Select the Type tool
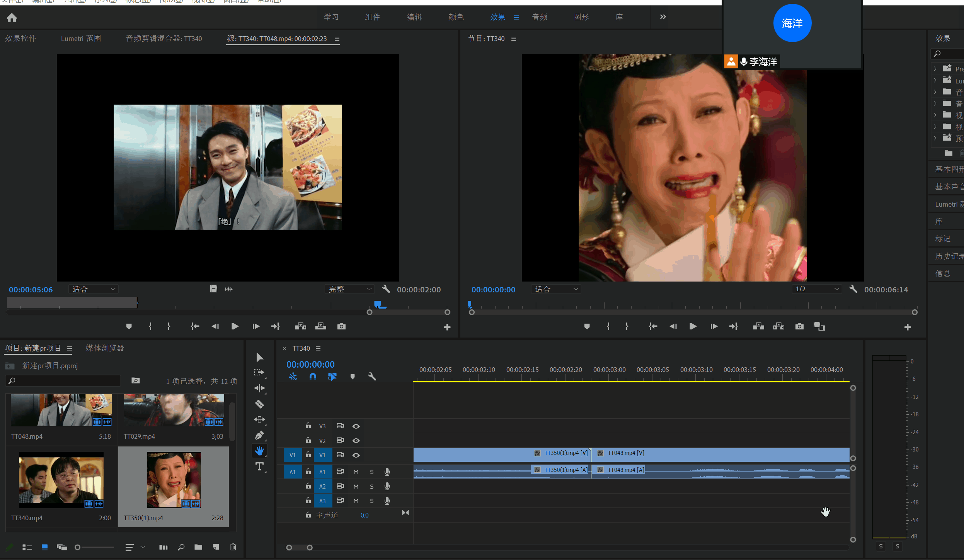 coord(259,467)
